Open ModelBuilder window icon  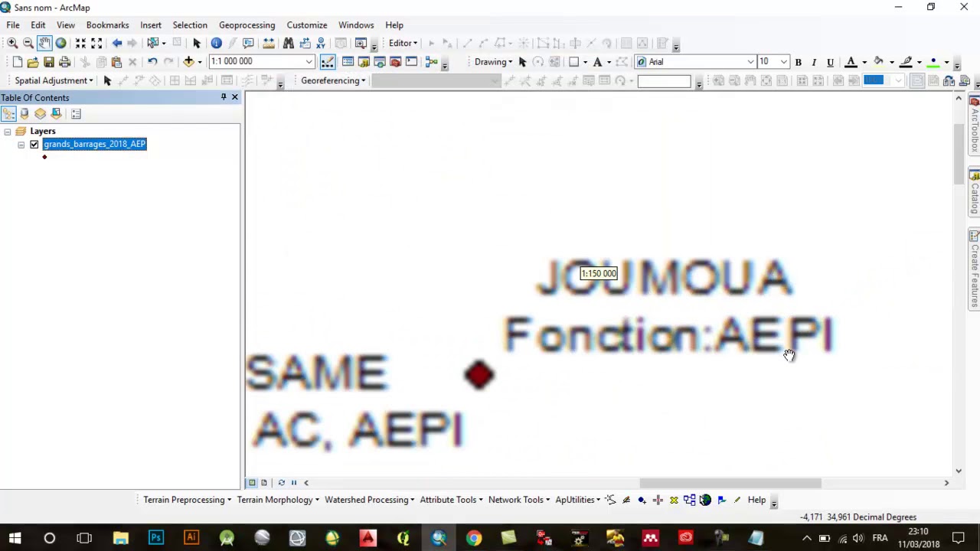click(x=431, y=62)
